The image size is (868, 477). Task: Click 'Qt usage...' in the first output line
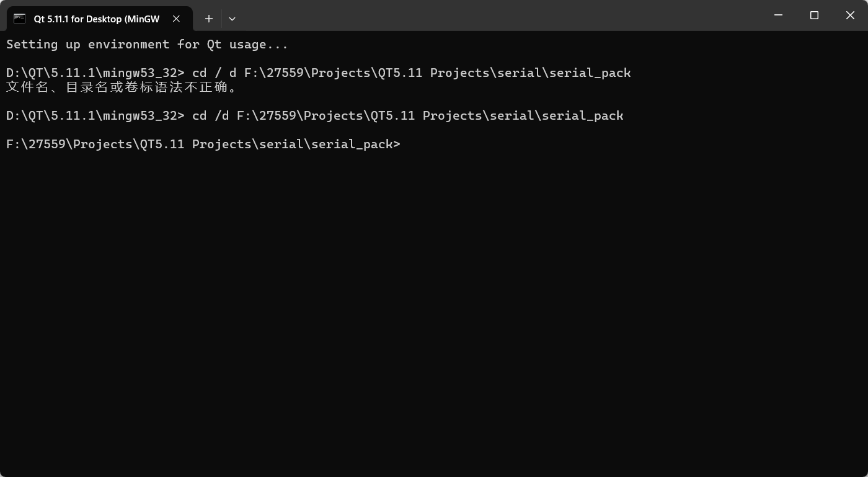pos(247,45)
